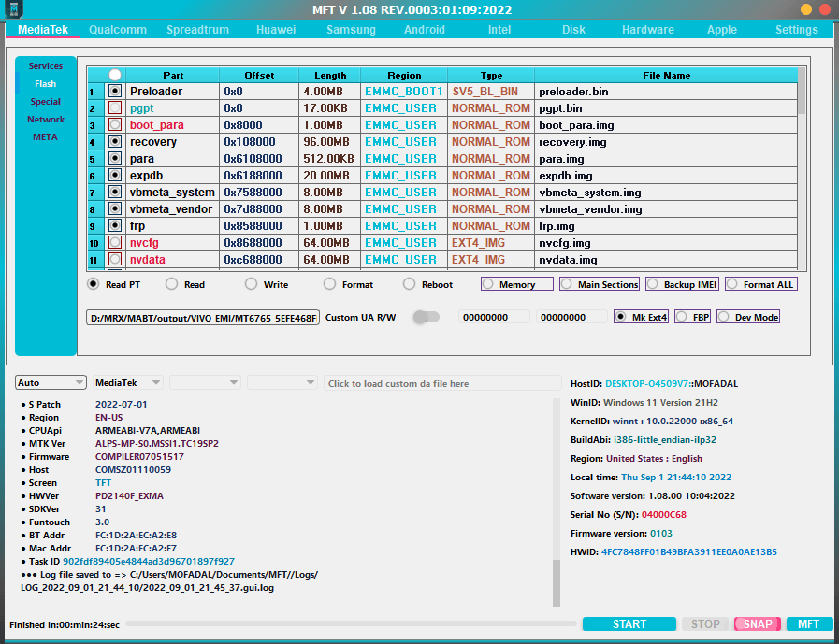Click the FBP button

point(693,316)
